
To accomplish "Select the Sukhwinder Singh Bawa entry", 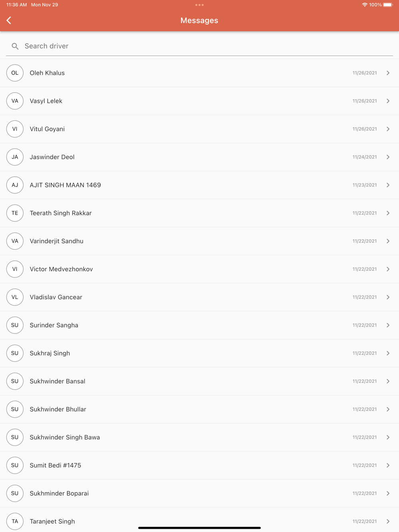I will (x=199, y=437).
